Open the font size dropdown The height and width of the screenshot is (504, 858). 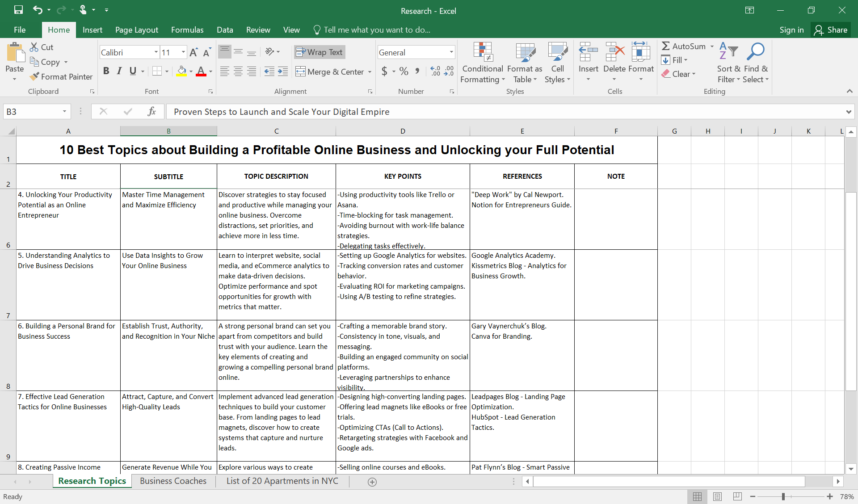pos(183,52)
